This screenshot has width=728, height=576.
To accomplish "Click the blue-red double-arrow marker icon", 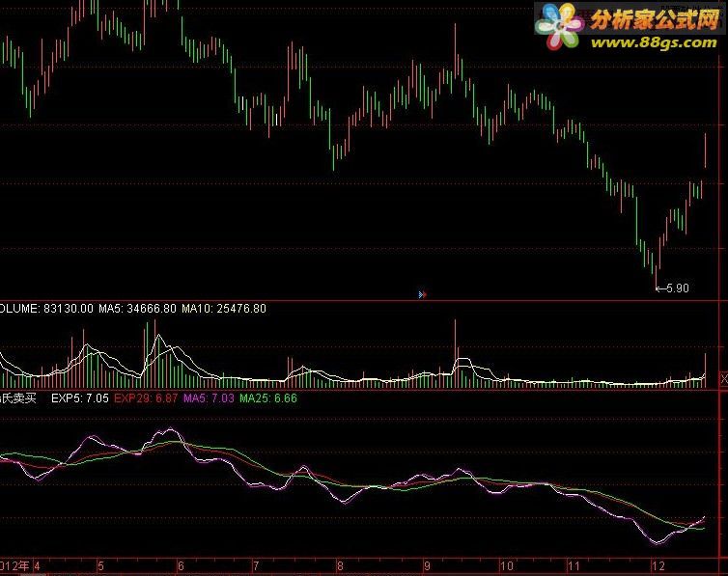I will coord(423,294).
